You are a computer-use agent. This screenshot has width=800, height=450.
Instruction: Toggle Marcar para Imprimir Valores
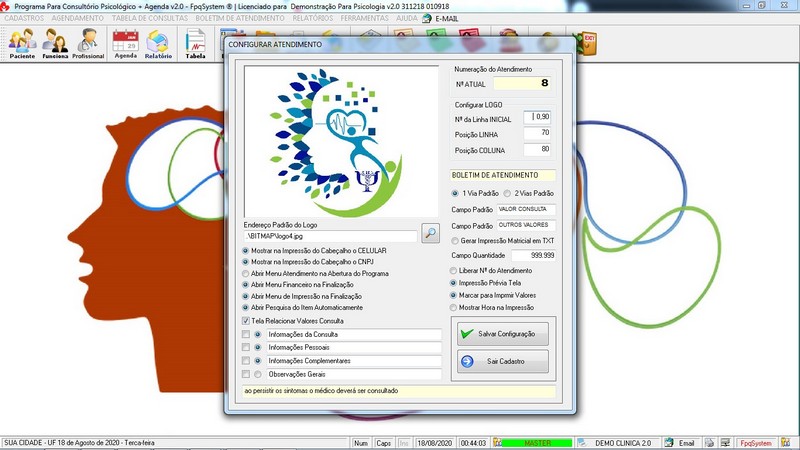(x=453, y=295)
